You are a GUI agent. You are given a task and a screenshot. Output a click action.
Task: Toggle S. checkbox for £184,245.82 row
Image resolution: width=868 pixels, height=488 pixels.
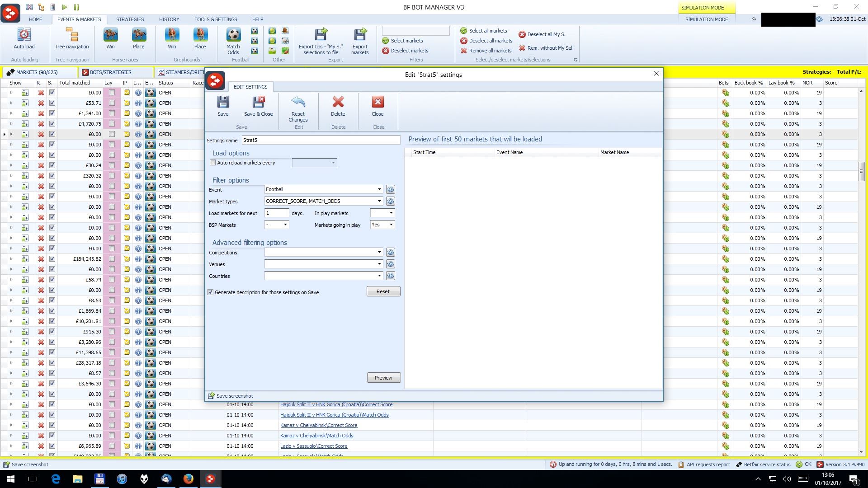point(52,259)
